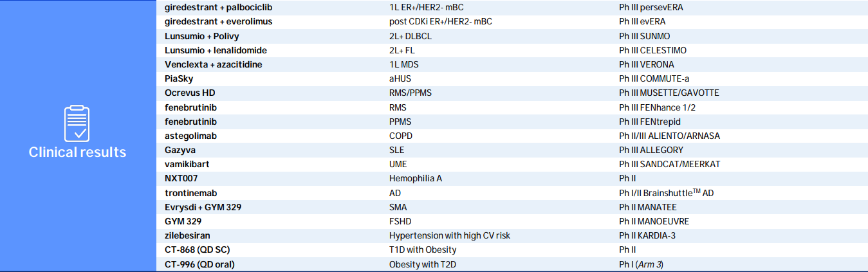Screen dimensions: 868x272
Task: Click 'Ph II KARDIA-3' trial
Action: [647, 235]
